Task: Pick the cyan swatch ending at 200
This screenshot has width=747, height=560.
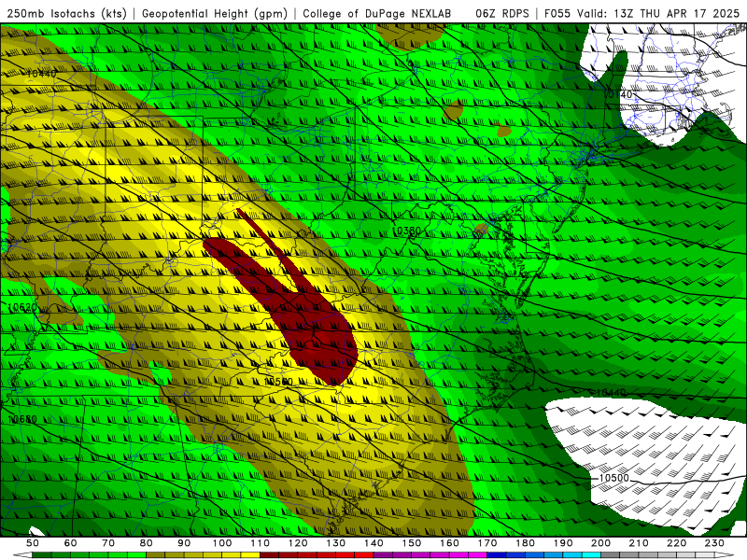Action: pyautogui.click(x=591, y=555)
